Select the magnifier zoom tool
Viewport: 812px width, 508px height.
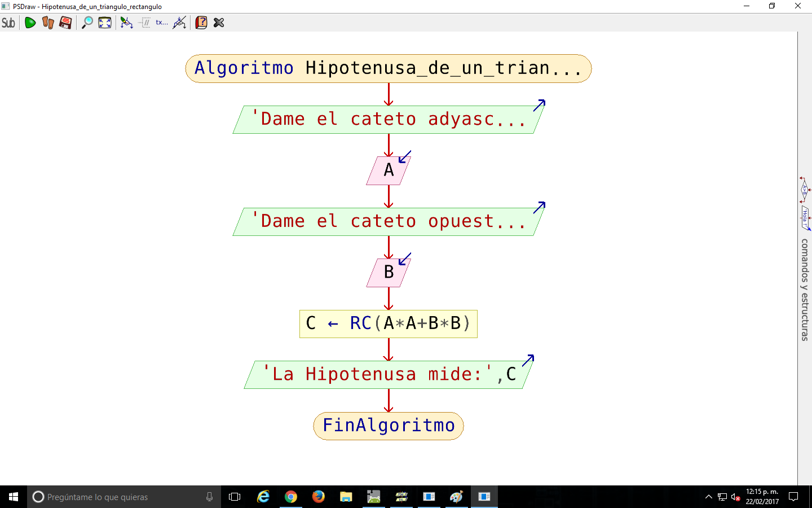pyautogui.click(x=87, y=23)
